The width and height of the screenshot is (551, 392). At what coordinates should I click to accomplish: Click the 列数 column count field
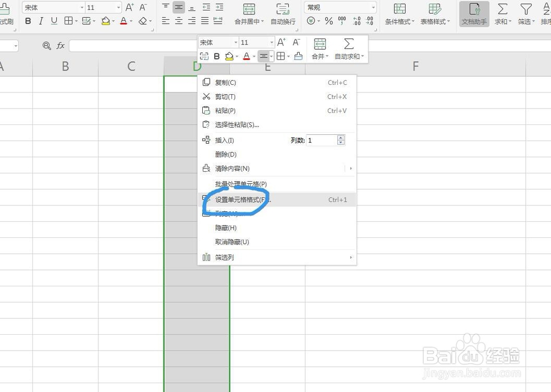[322, 140]
